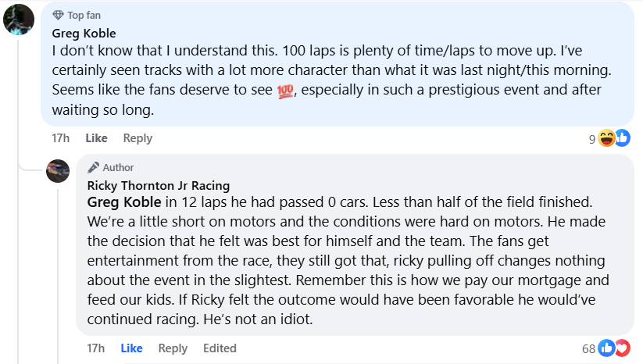Unlike Ricky Thornton Jr Racing's reply
Viewport: 643px width, 364px height.
[x=131, y=348]
